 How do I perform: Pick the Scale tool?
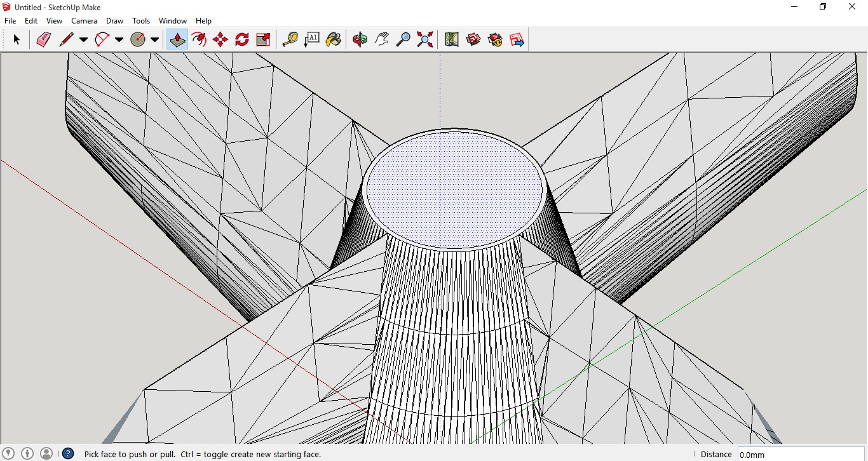(x=264, y=39)
